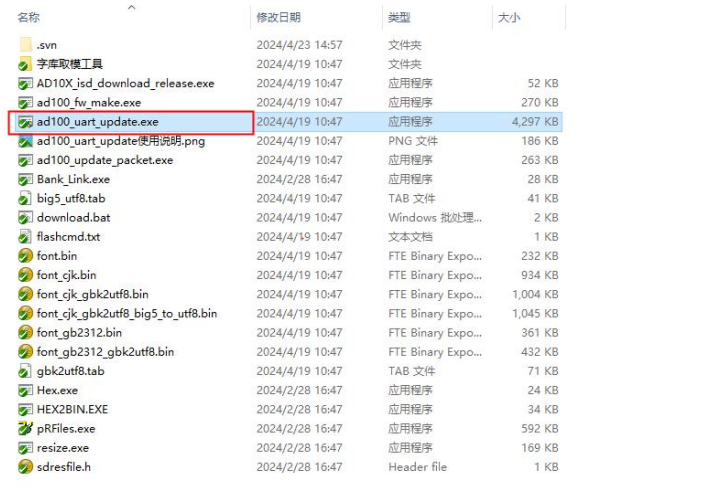Sort files by the 名称 column header
Screen dimensions: 713x491
pos(29,17)
